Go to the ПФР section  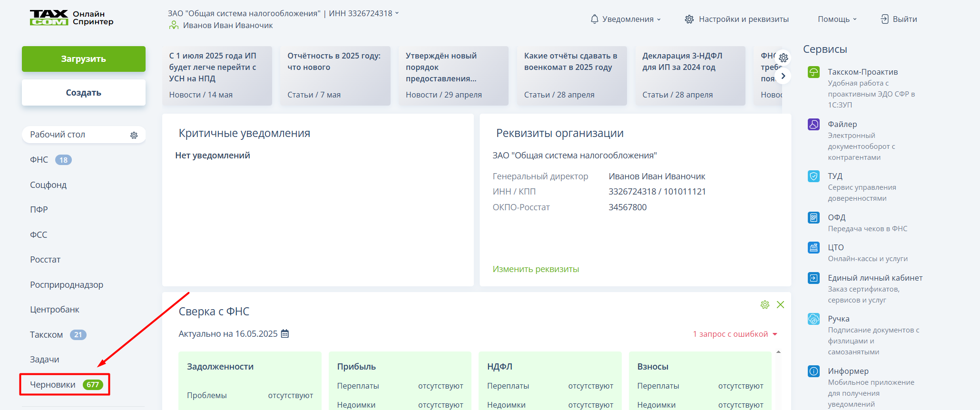39,210
